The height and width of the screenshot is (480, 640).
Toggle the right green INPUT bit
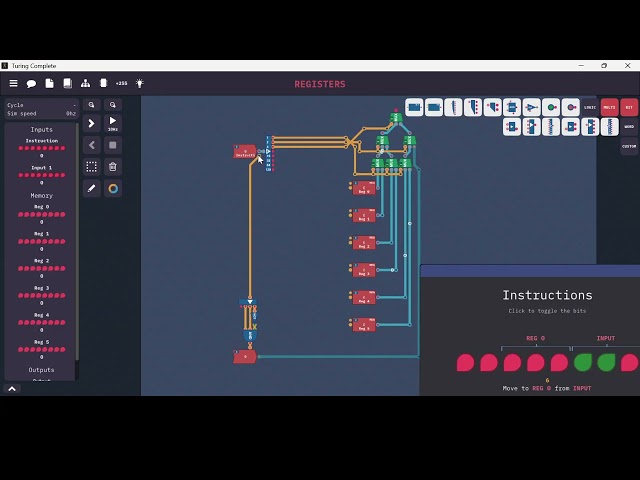click(606, 362)
